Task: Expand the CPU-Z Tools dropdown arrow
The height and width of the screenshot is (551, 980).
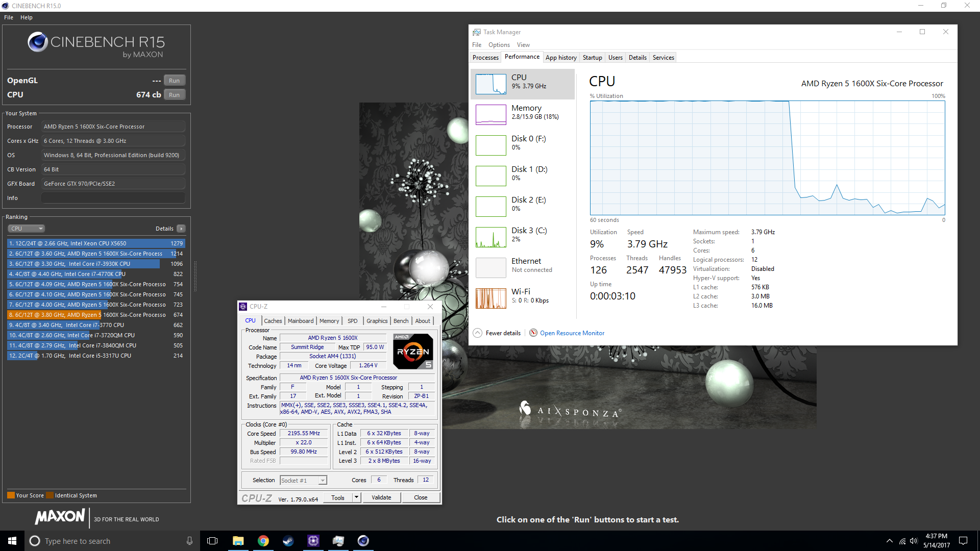Action: click(356, 497)
